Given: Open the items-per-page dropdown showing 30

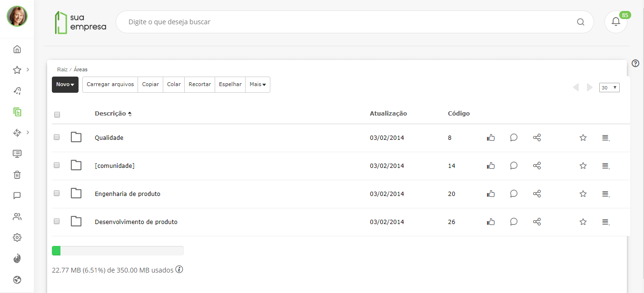Looking at the screenshot, I should (x=609, y=88).
